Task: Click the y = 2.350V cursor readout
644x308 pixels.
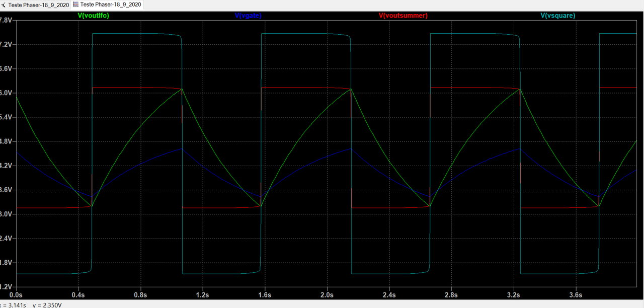Action: coord(47,305)
